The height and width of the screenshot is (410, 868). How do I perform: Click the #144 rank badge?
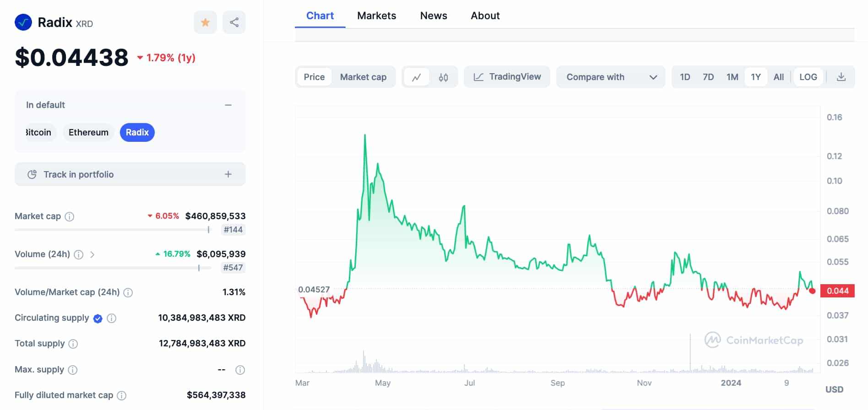[x=233, y=230]
